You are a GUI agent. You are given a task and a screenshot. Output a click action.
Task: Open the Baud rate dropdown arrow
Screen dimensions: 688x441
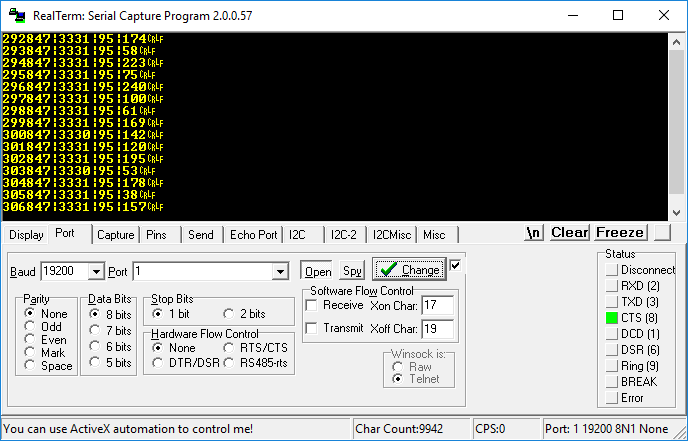click(x=96, y=272)
